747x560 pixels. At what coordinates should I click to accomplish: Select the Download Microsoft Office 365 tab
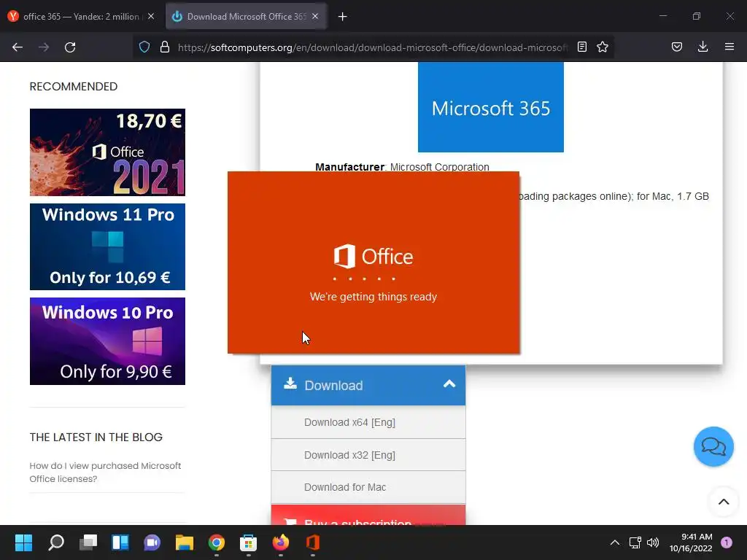(246, 16)
